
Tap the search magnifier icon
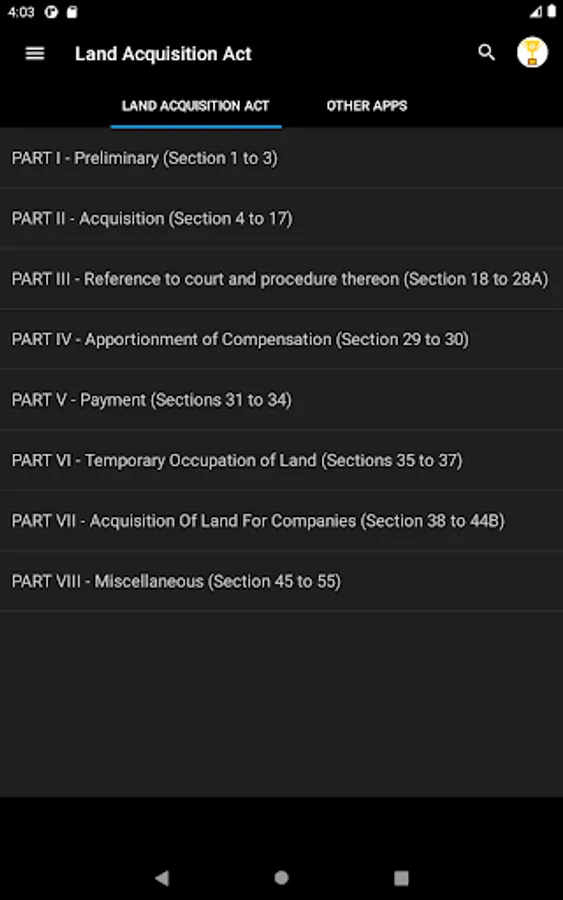[x=486, y=53]
